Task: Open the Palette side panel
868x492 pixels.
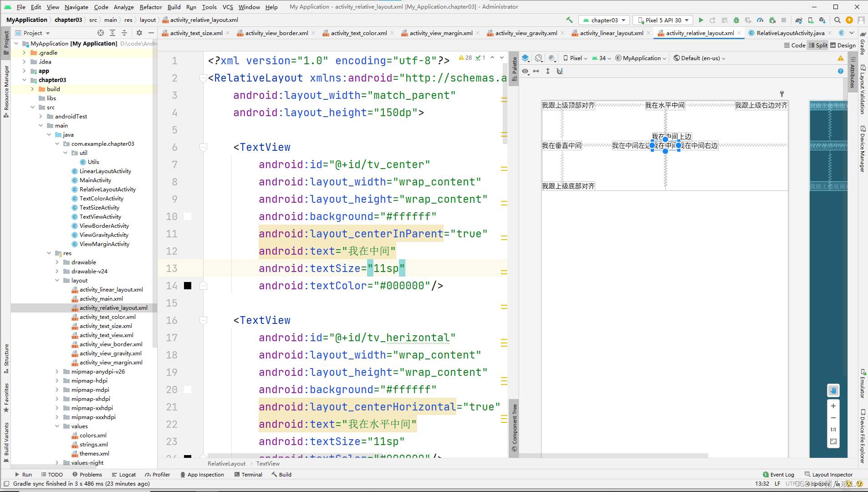Action: [515, 68]
